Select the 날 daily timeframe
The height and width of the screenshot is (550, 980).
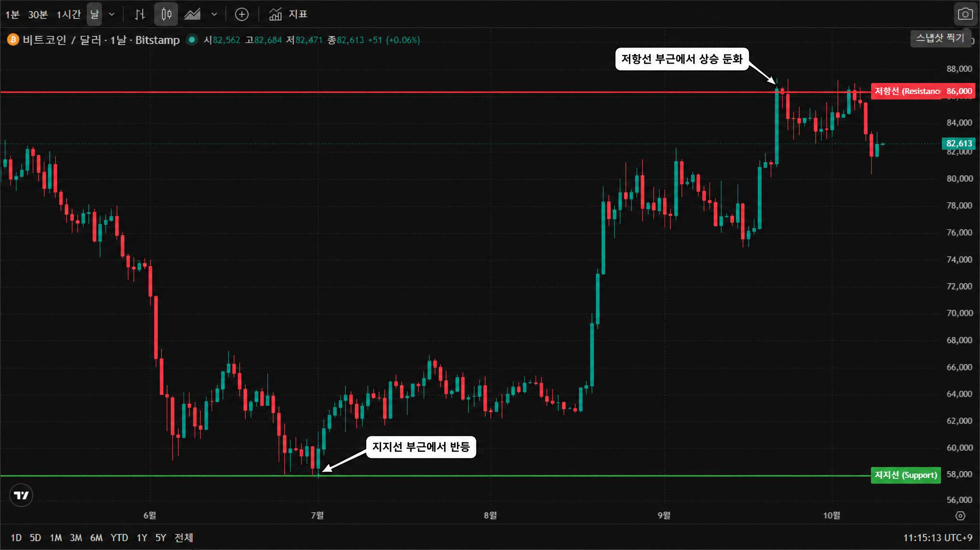(x=94, y=14)
